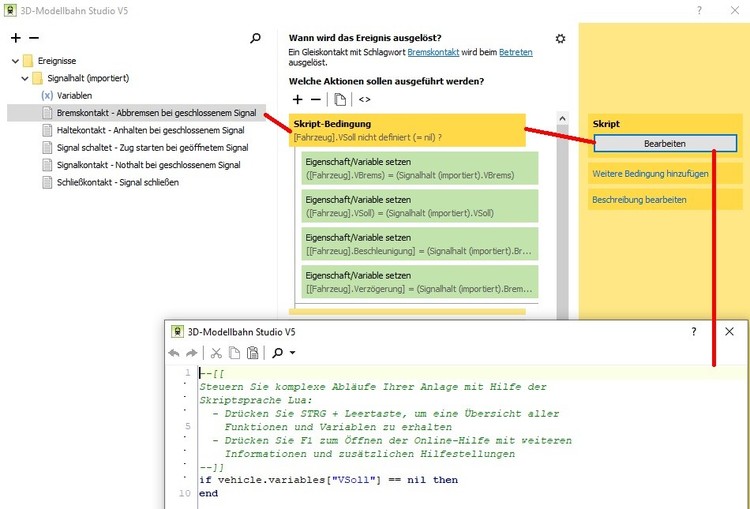Click the copy action icon in the actions toolbar
The image size is (750, 509).
(x=340, y=99)
